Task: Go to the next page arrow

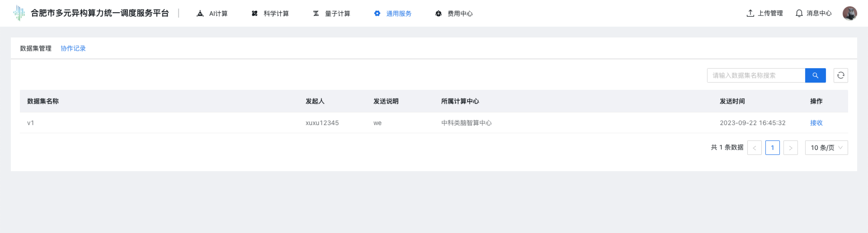Action: pos(790,148)
